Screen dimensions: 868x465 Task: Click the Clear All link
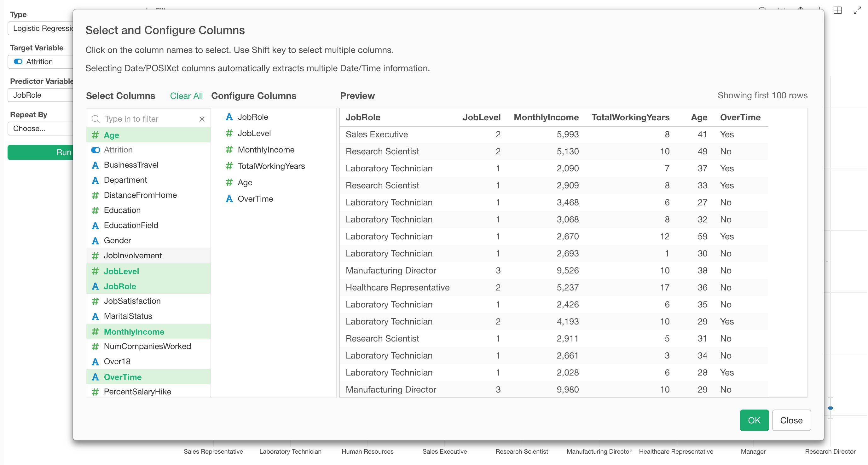[x=186, y=96]
